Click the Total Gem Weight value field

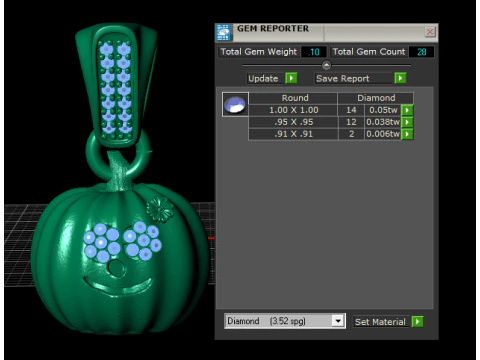[314, 52]
